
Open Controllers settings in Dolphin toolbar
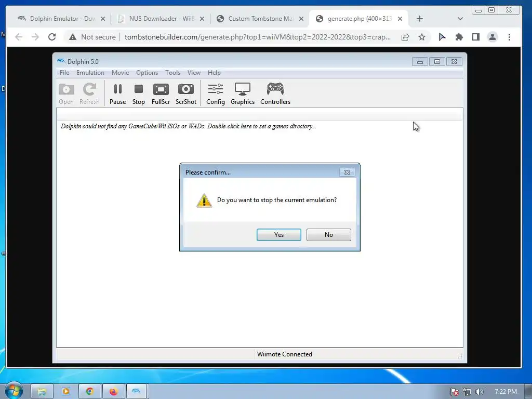[x=275, y=94]
